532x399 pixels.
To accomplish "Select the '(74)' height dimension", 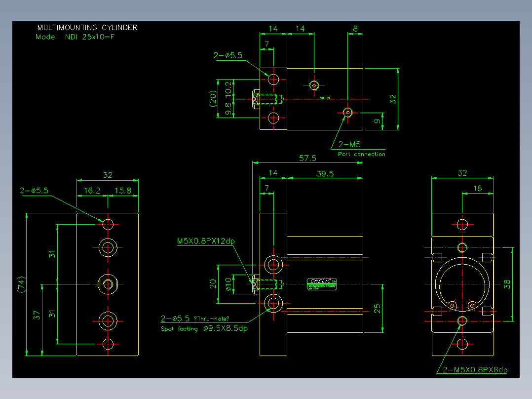I will pos(21,284).
